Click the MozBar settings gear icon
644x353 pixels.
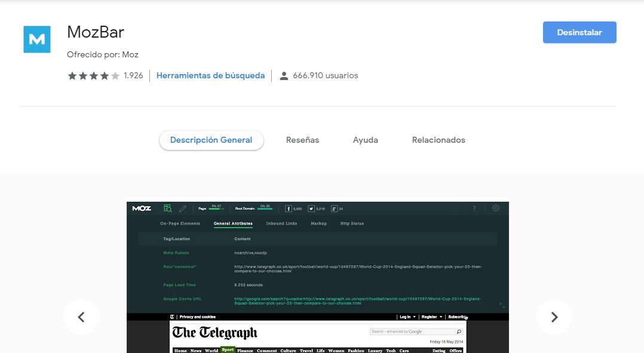496,208
